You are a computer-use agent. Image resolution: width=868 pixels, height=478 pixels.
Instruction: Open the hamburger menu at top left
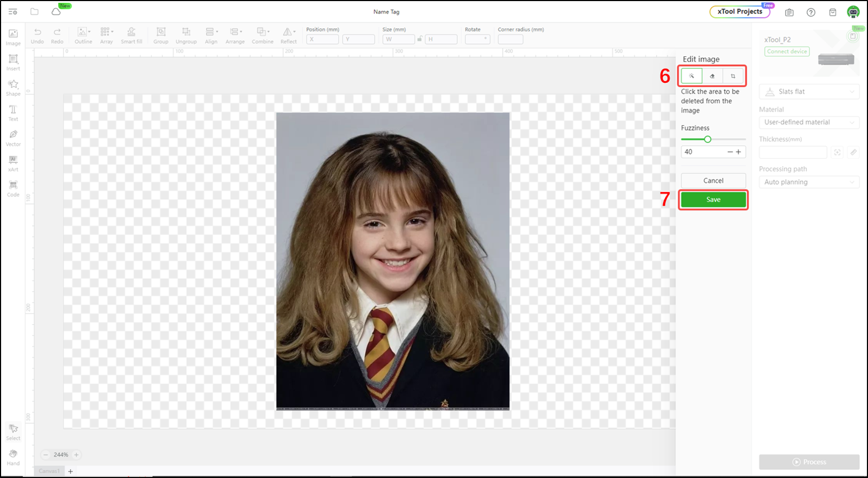13,11
